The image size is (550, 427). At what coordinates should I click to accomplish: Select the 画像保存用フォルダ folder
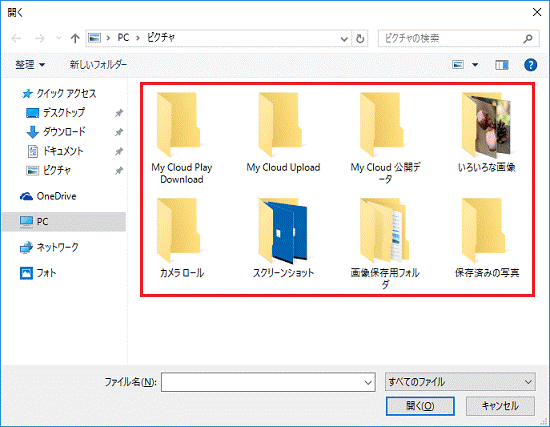click(x=385, y=243)
